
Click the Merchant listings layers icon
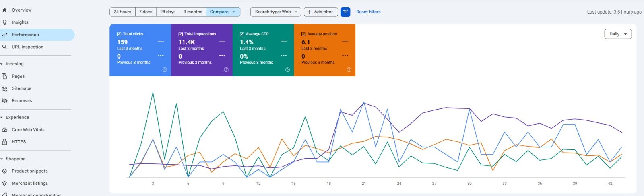pyautogui.click(x=4, y=183)
